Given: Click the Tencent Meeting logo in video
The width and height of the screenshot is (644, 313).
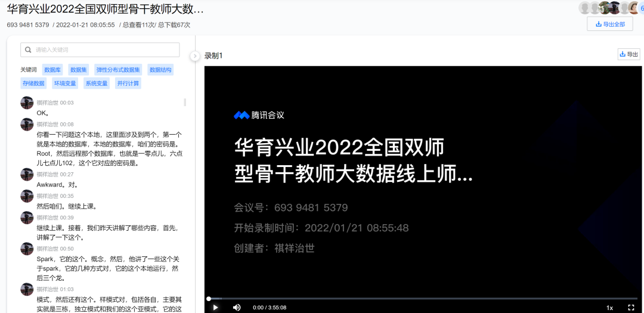Looking at the screenshot, I should pos(259,116).
